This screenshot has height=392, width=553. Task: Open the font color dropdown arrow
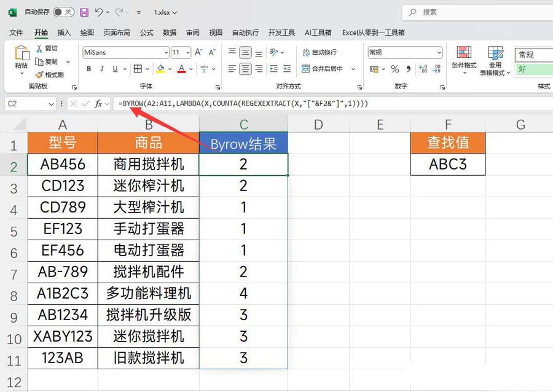pyautogui.click(x=191, y=69)
